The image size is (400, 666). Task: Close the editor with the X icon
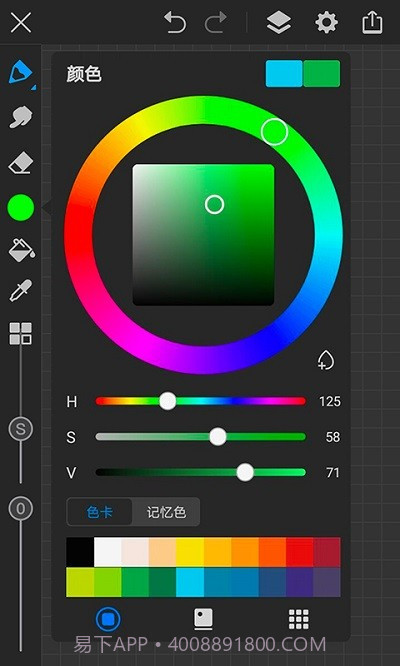pyautogui.click(x=21, y=22)
